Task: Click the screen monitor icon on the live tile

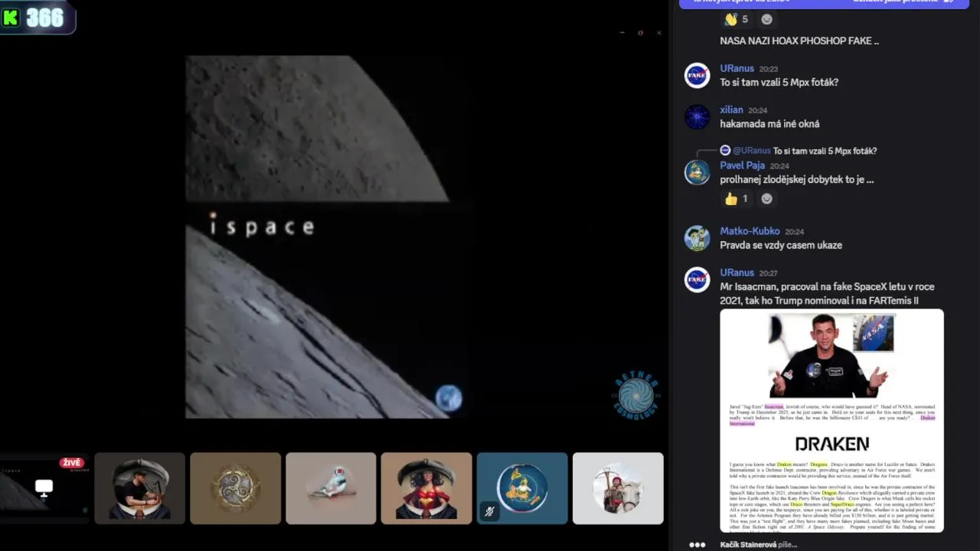Action: (44, 487)
